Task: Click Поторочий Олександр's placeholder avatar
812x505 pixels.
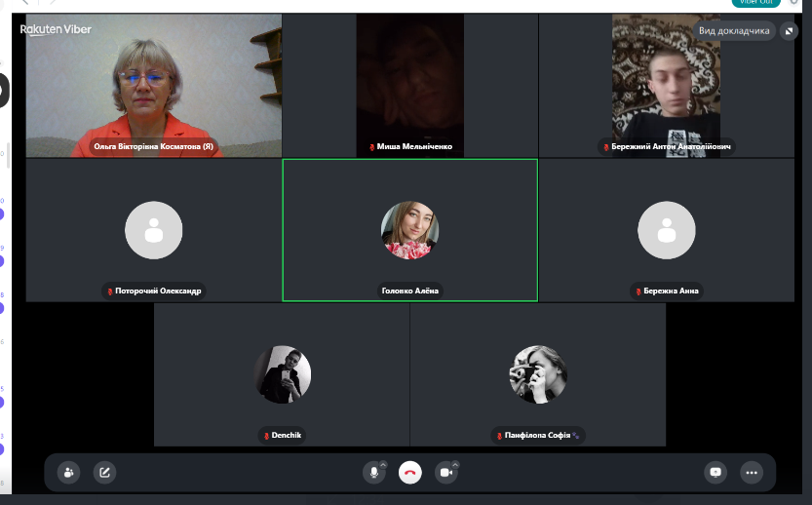Action: (x=153, y=230)
